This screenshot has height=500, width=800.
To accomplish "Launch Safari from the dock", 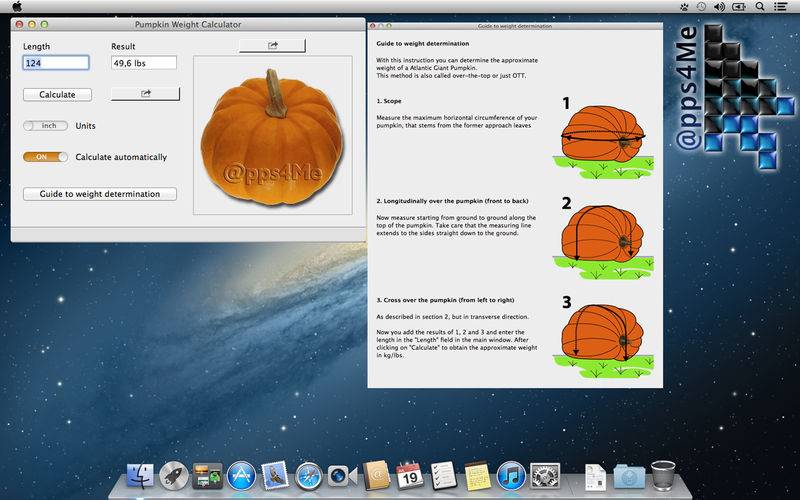I will 308,476.
